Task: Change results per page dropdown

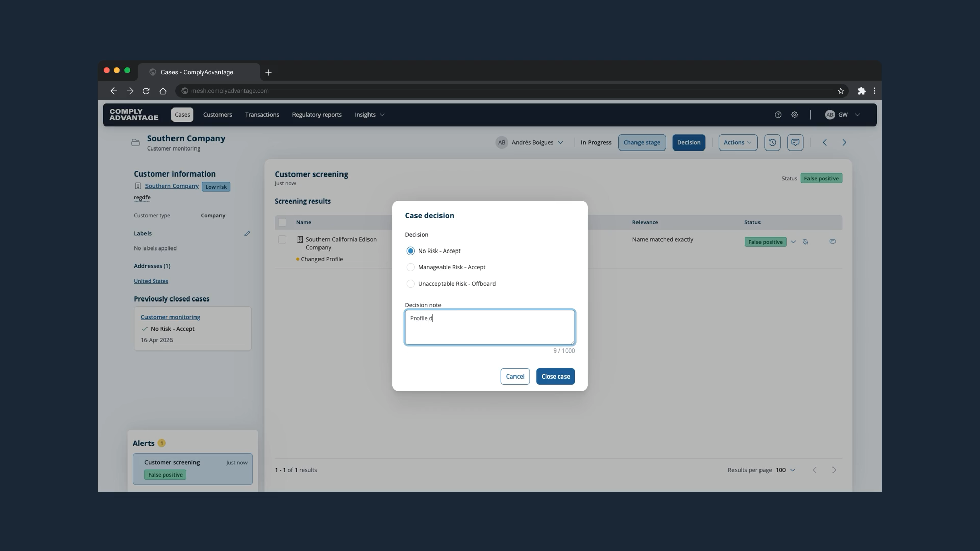Action: coord(786,470)
